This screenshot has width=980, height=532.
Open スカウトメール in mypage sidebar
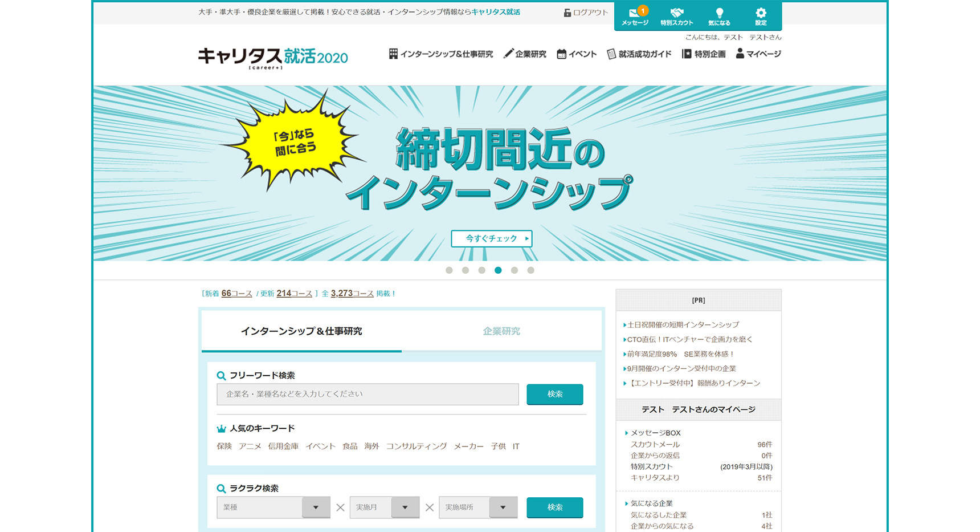coord(655,445)
